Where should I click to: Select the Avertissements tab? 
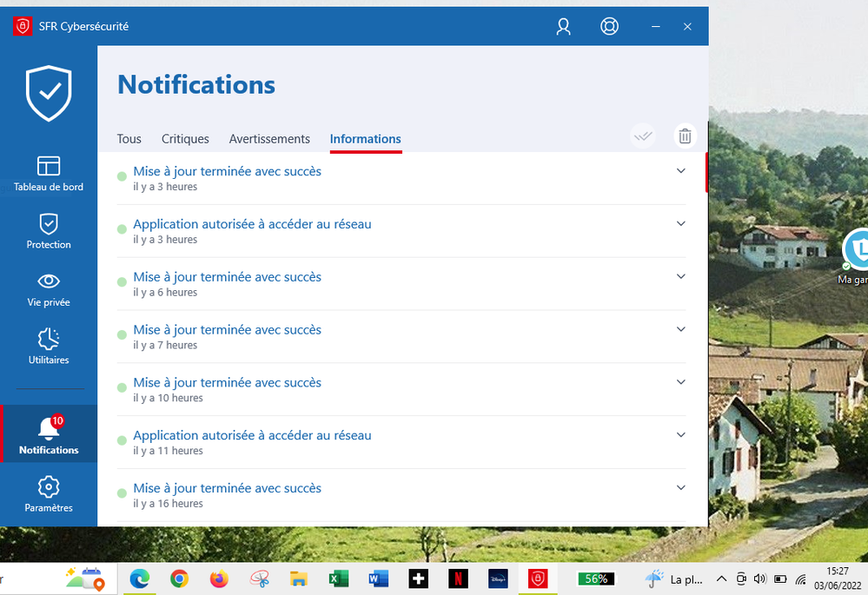point(269,139)
